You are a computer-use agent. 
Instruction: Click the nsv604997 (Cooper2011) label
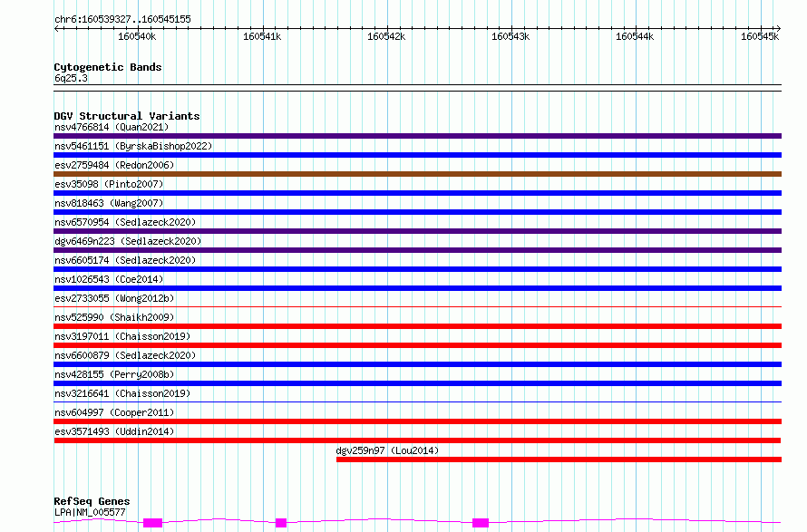[x=114, y=412]
